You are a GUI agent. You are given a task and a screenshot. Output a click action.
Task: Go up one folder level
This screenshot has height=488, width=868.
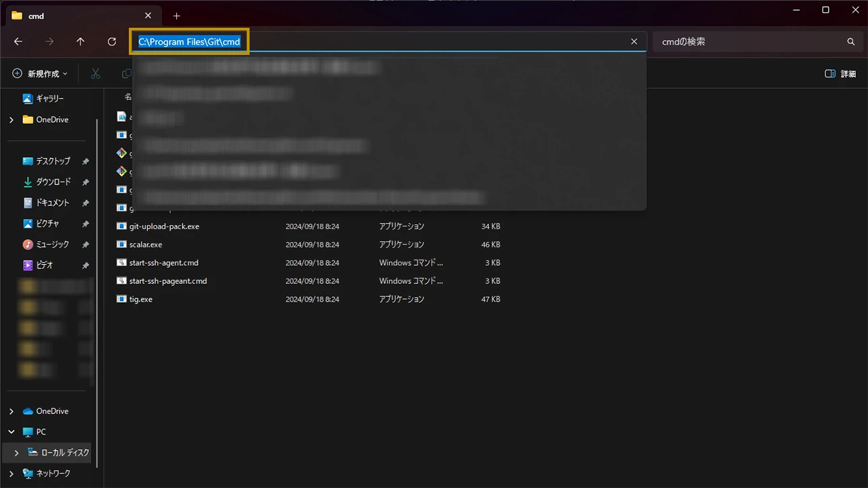coord(81,41)
